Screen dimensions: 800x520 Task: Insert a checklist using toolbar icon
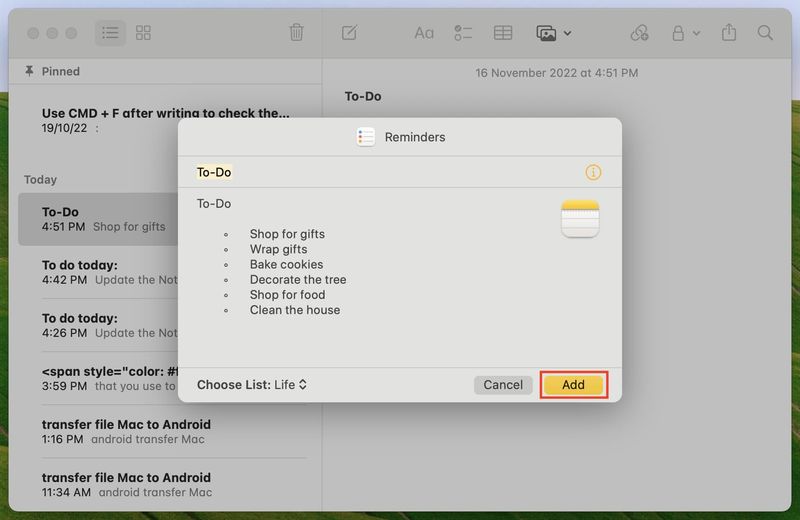pyautogui.click(x=463, y=33)
